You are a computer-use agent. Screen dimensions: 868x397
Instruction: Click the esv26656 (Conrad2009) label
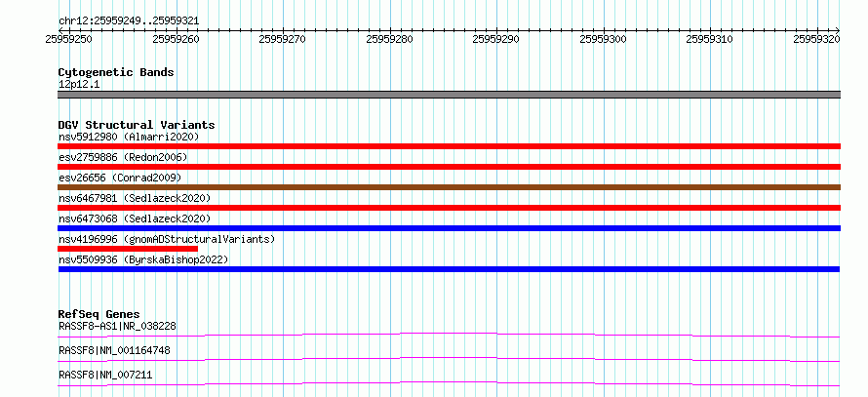pyautogui.click(x=120, y=178)
